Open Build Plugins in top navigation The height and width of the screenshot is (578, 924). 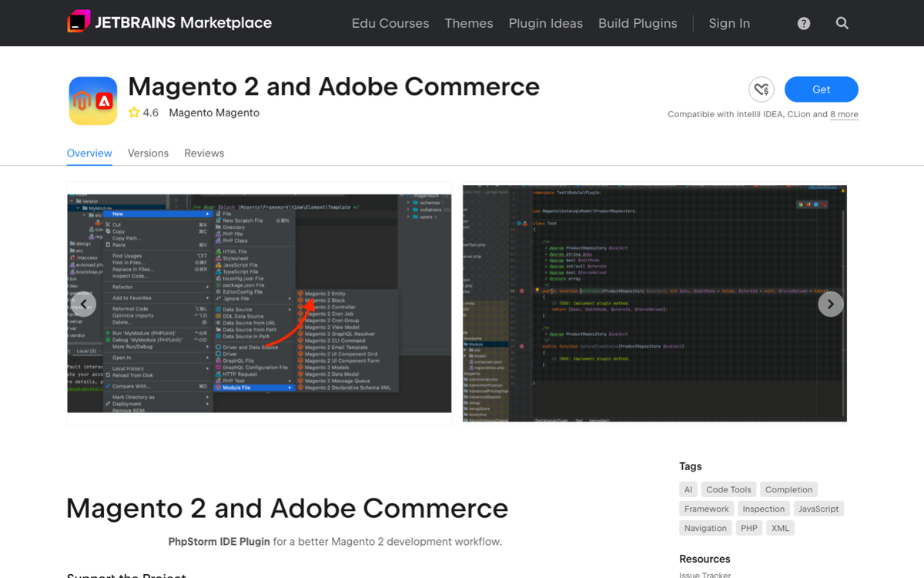pos(638,23)
